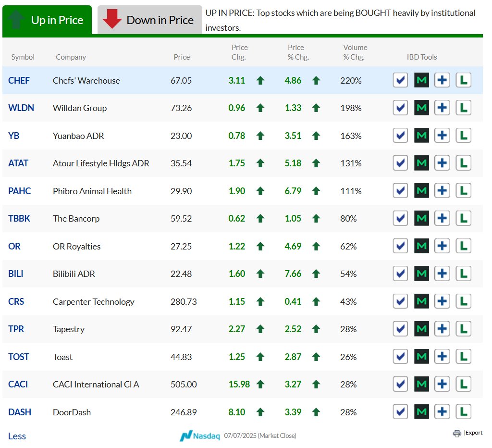Open TOST symbol link
The image size is (492, 448).
(19, 357)
